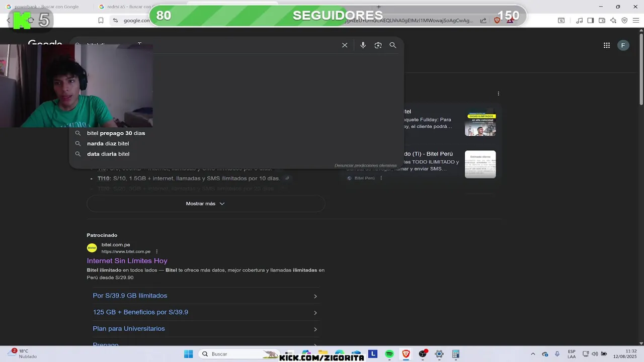The image size is (644, 362).
Task: Click the TI10 plan link icon
Action: click(287, 178)
